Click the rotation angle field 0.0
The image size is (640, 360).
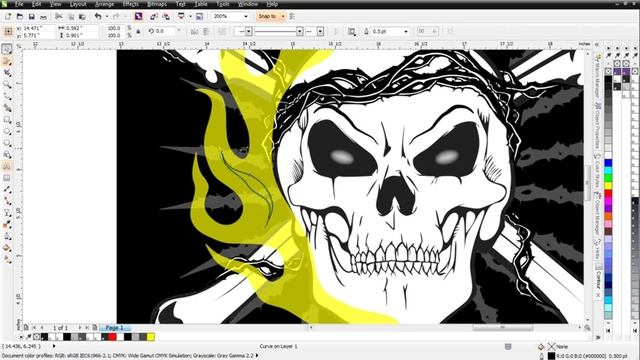[165, 31]
